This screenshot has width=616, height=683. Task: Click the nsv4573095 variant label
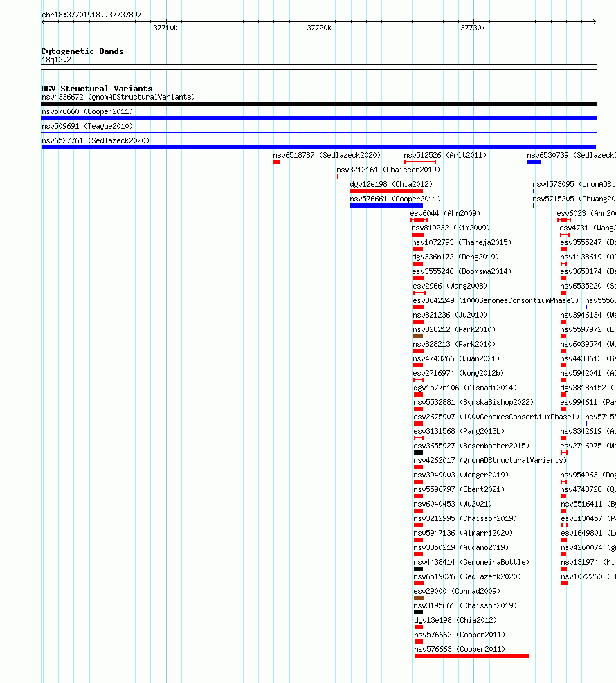tap(574, 184)
